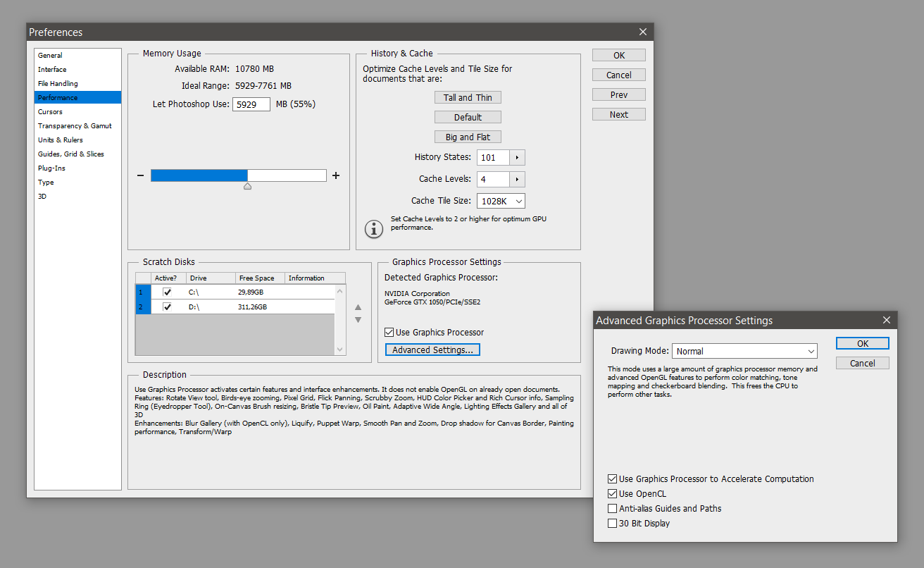The width and height of the screenshot is (924, 568).
Task: Click the minus icon beside memory slider
Action: (x=140, y=175)
